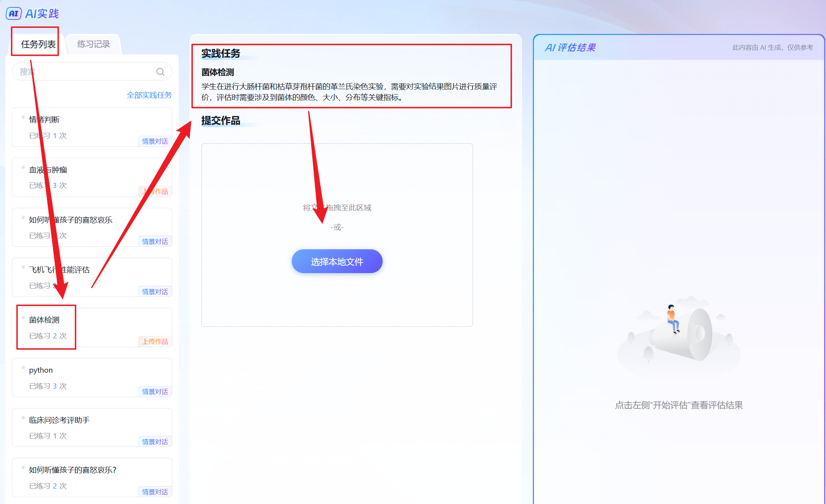Viewport: 826px width, 504px height.
Task: Open 如何听懂孩子的喜怒哀乐？ task at bottom
Action: click(x=92, y=477)
